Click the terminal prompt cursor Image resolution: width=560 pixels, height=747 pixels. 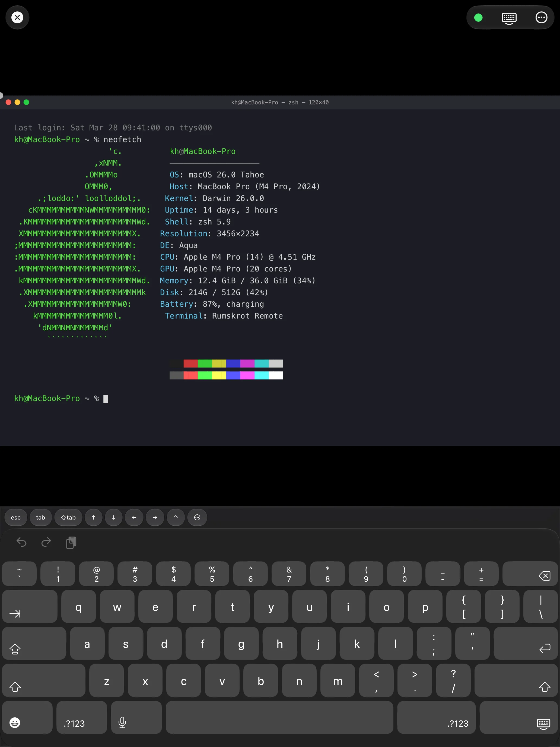coord(106,399)
